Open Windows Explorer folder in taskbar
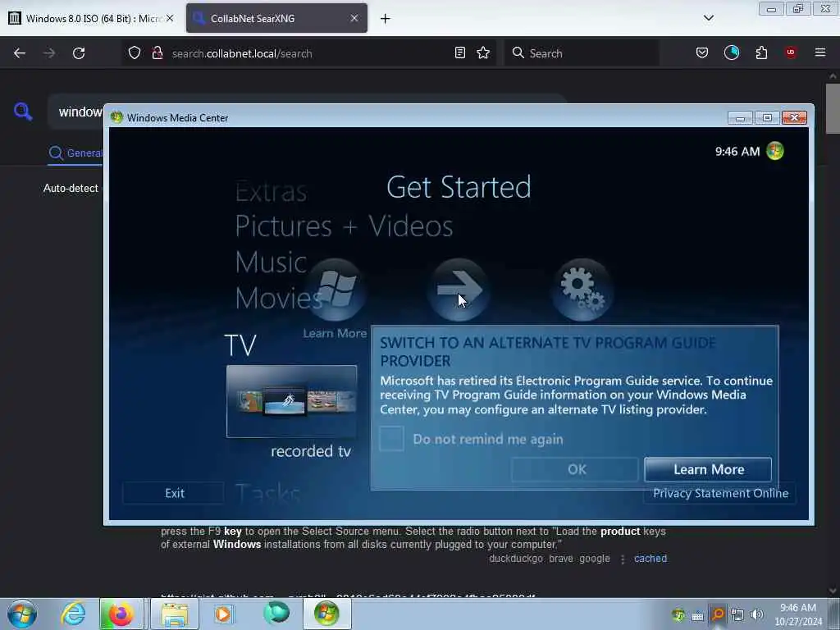 tap(175, 614)
